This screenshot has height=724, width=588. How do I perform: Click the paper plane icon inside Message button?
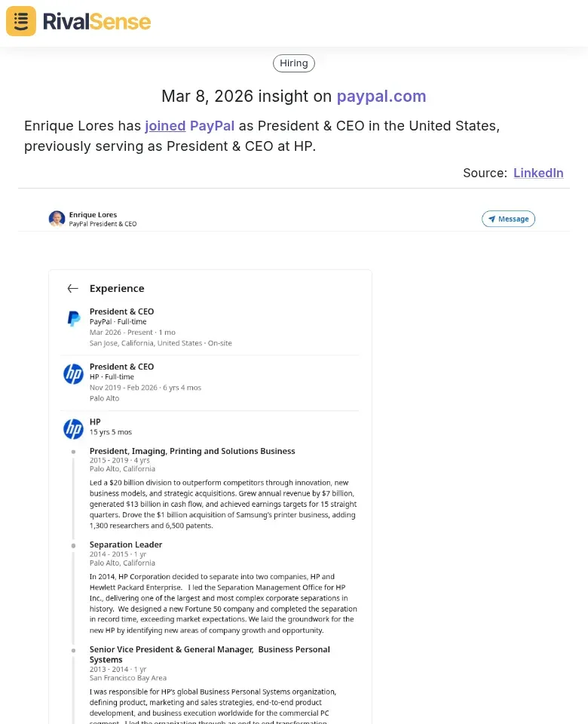[492, 218]
